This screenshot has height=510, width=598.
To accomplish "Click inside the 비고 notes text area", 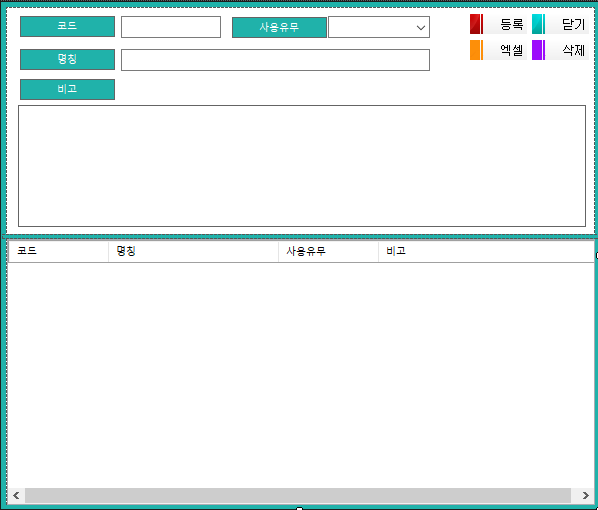I will pos(302,166).
